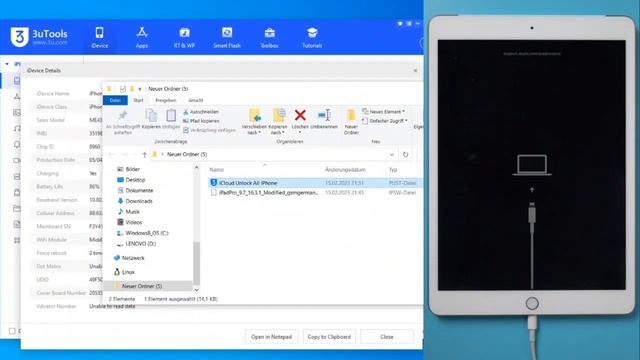Select Bilder in the navigation pane
The height and width of the screenshot is (360, 640).
point(129,169)
